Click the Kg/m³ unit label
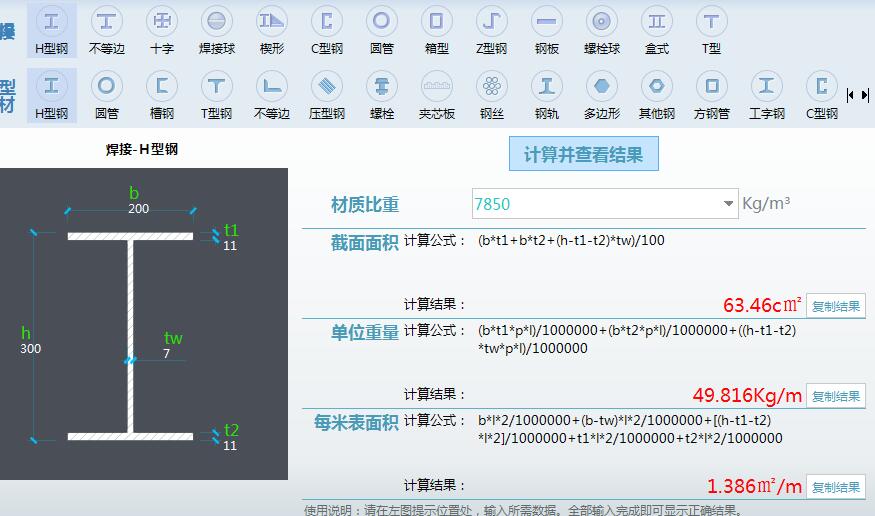 (766, 203)
